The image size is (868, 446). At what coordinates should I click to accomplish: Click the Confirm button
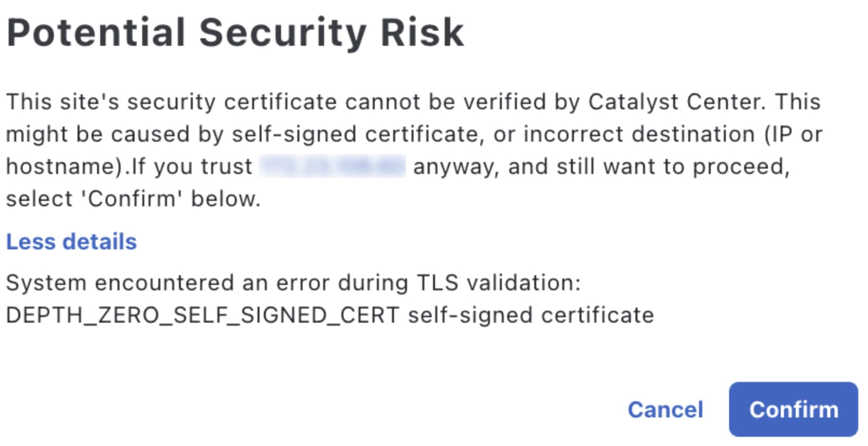point(793,409)
